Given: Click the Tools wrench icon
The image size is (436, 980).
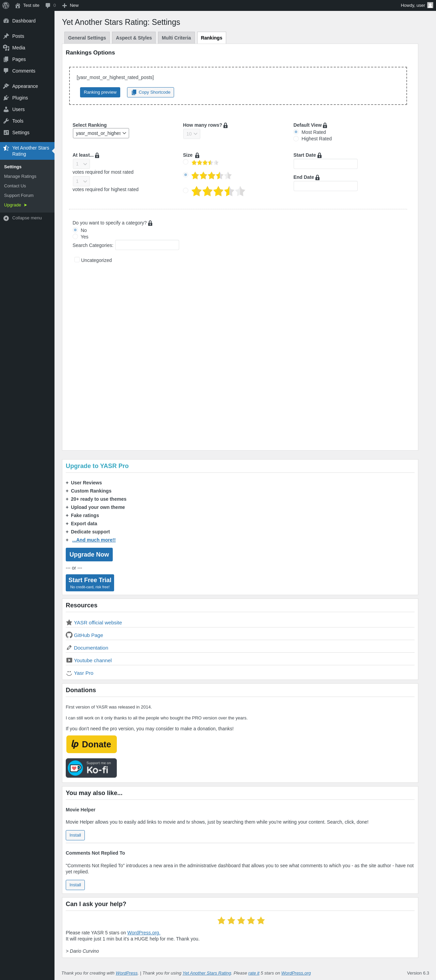Looking at the screenshot, I should [6, 121].
